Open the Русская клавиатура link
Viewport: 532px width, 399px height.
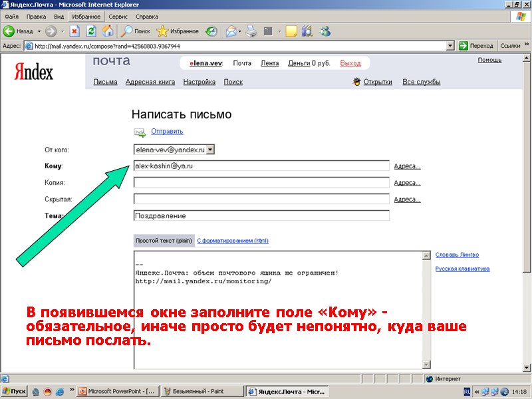click(462, 269)
